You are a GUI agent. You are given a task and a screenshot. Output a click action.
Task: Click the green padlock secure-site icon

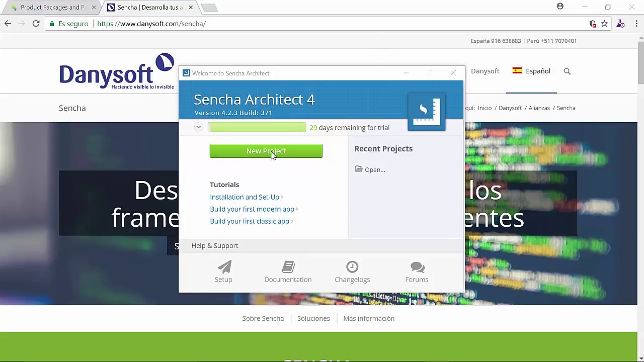click(x=52, y=24)
